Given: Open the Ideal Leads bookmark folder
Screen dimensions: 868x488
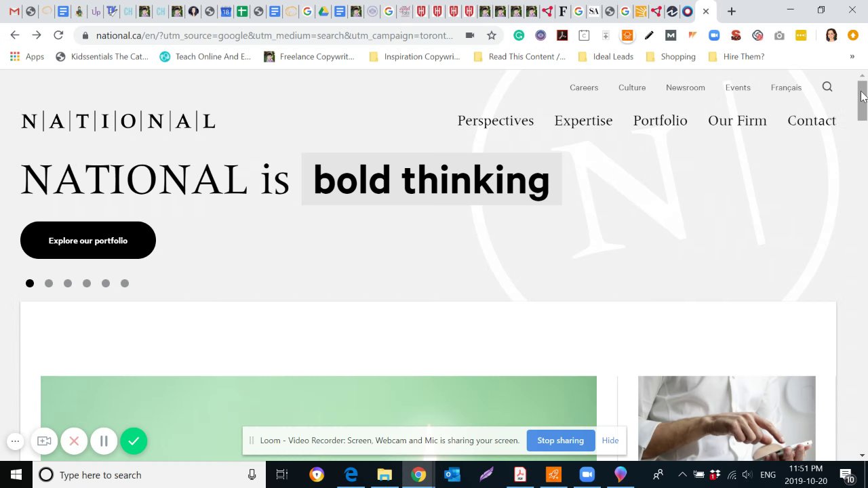Looking at the screenshot, I should click(606, 56).
